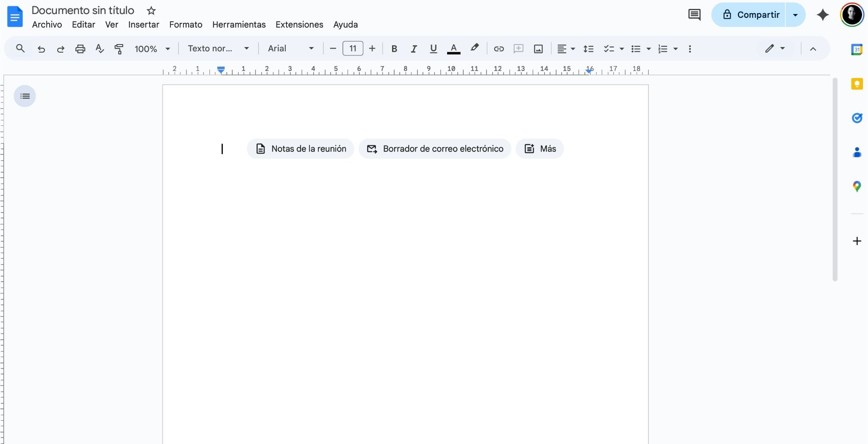Expand the numbered list options arrow
This screenshot has width=868, height=444.
(x=676, y=49)
